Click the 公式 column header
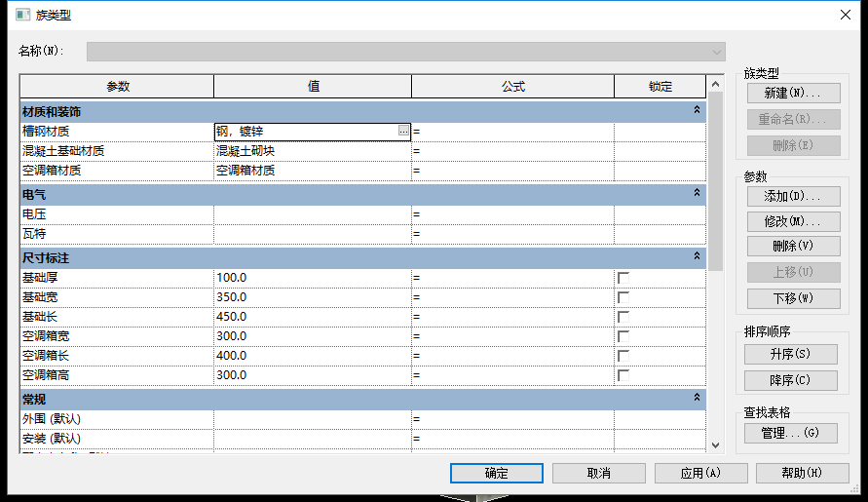Screen dimensions: 868x502 point(512,87)
